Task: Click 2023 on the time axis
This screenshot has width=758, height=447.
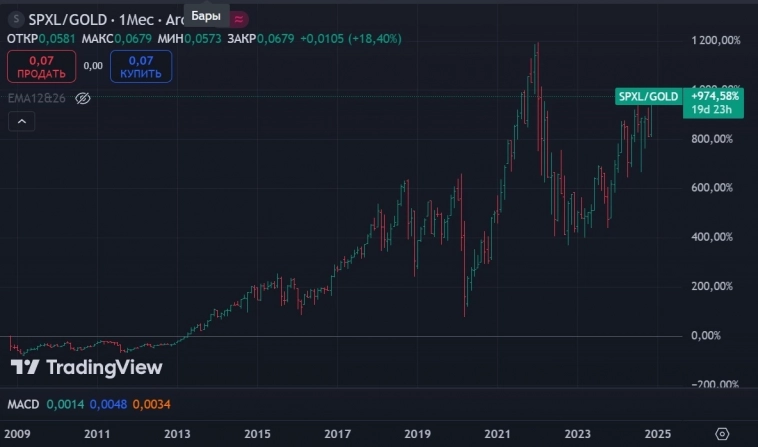Action: (578, 434)
